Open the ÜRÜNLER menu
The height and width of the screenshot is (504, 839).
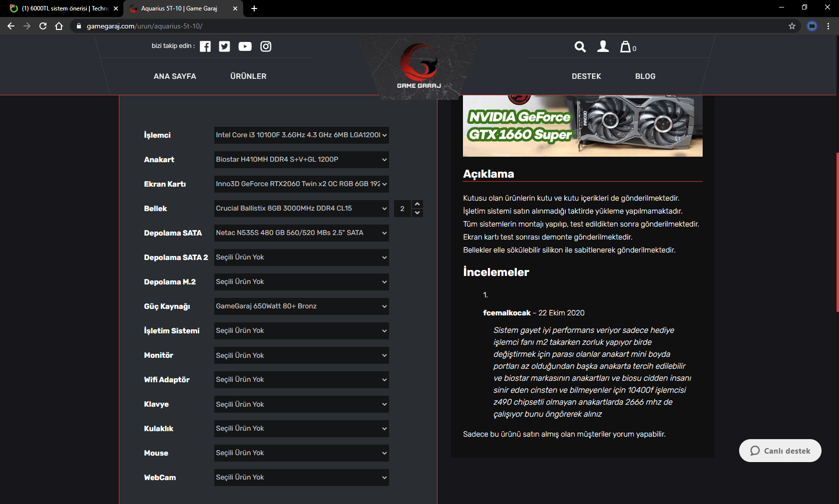coord(248,76)
